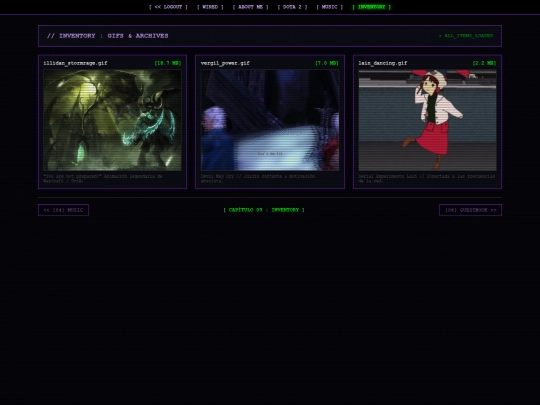Viewport: 540px width, 405px height.
Task: Click the INVENTORY : GIFS & ARCHIVES heading
Action: tap(107, 36)
